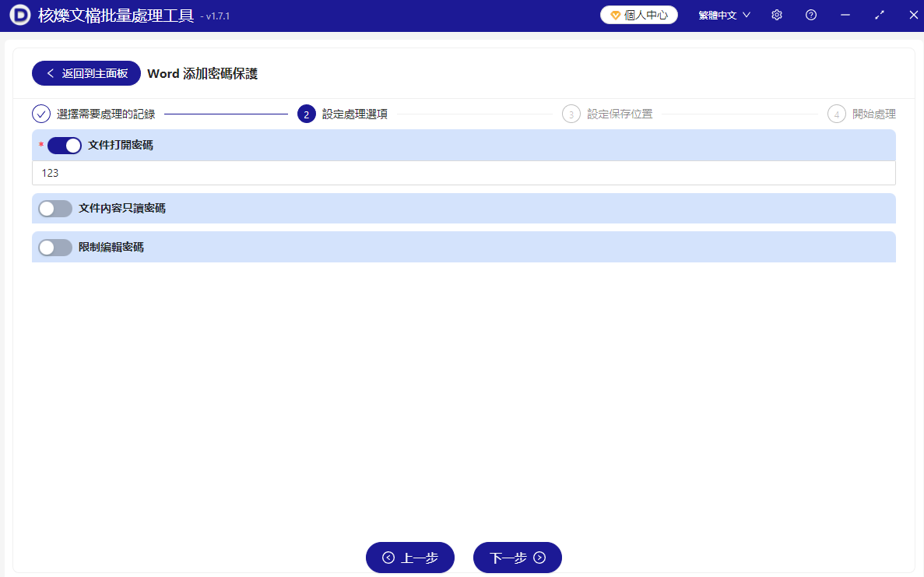The height and width of the screenshot is (577, 924).
Task: Expand the 限制編輯密碼 section header
Action: [x=467, y=248]
